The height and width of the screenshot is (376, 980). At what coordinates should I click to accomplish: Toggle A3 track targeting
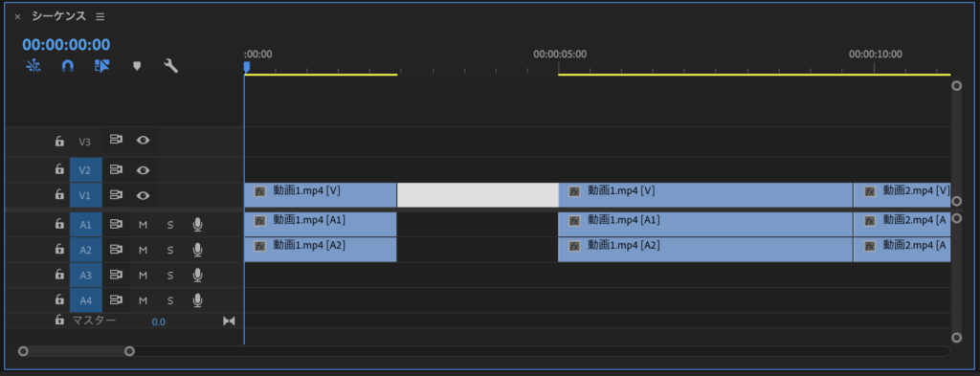click(x=85, y=275)
